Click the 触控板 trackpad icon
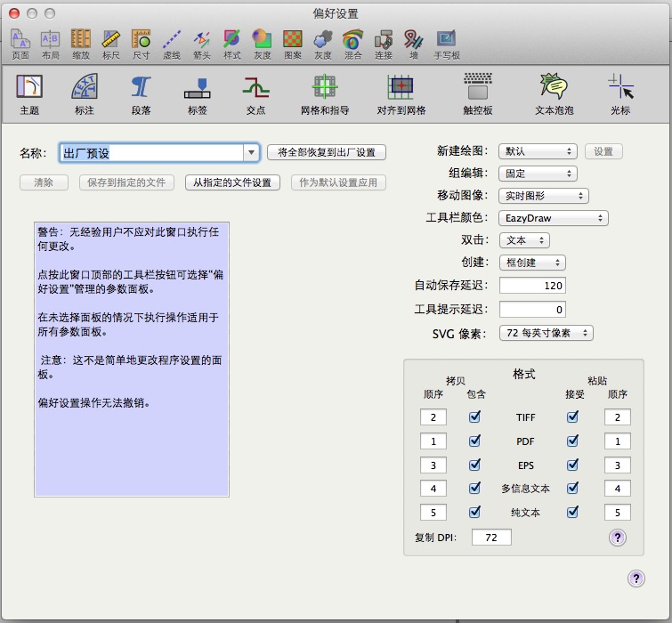 (x=477, y=95)
